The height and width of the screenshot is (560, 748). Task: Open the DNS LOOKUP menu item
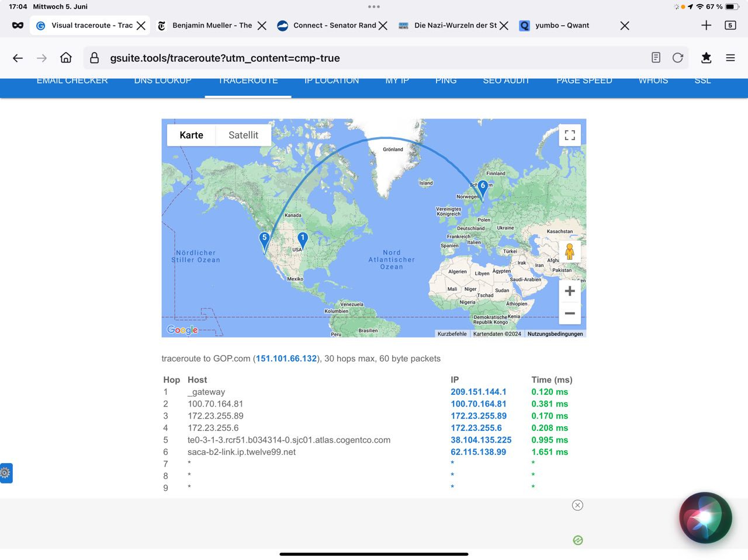(162, 81)
